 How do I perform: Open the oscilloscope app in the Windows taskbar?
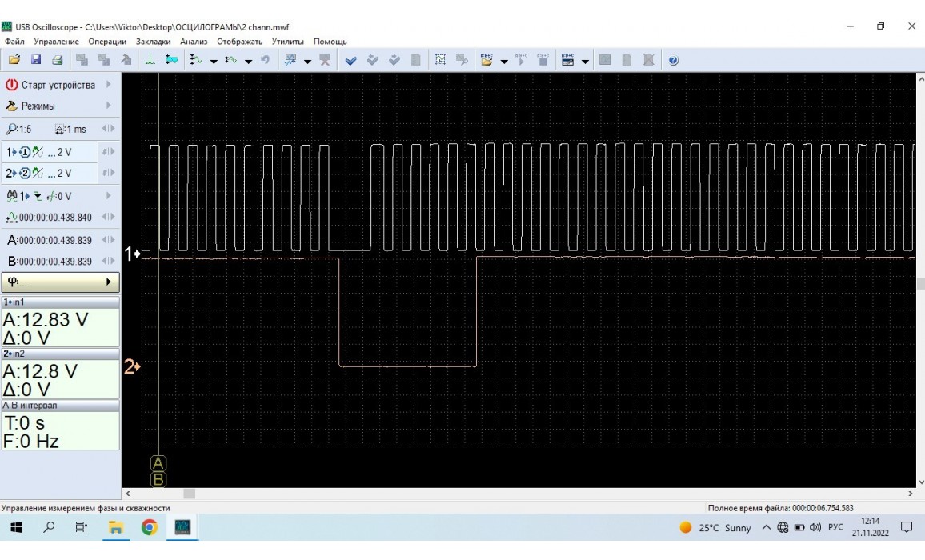click(182, 527)
